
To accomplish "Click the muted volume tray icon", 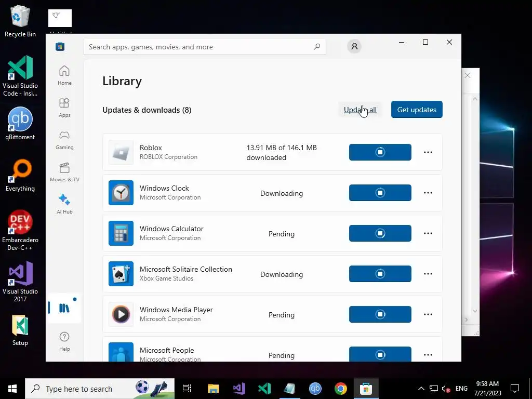I will (446, 389).
